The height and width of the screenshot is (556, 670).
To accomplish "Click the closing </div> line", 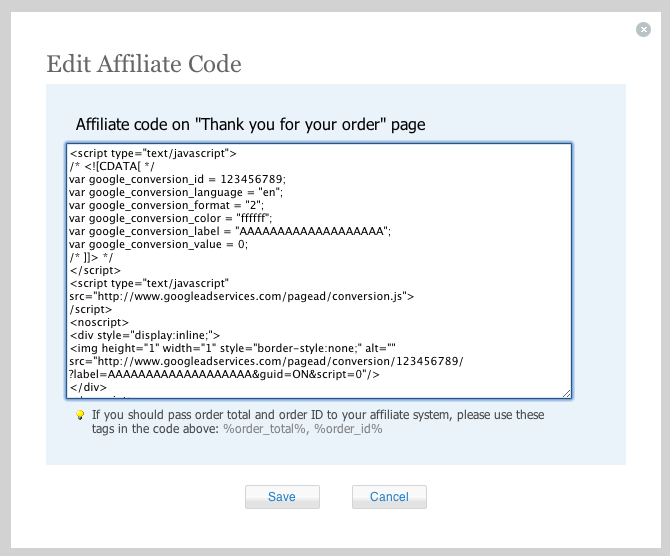I will tap(88, 387).
